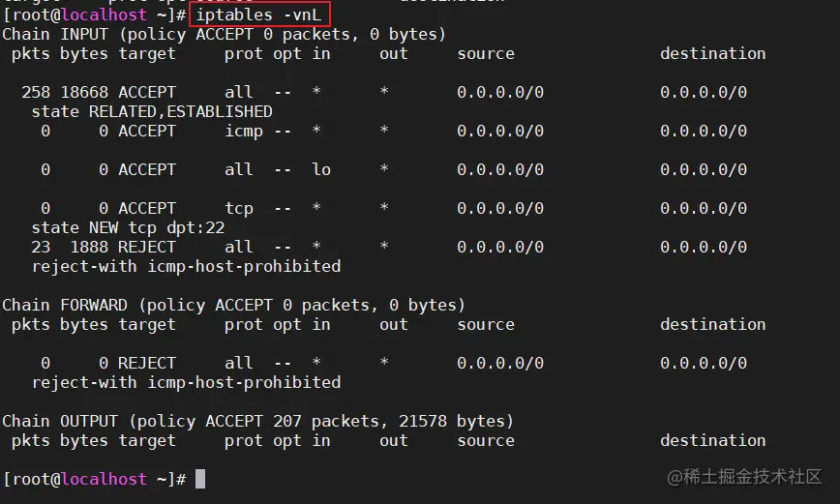The height and width of the screenshot is (504, 840).
Task: Click the 'source' header of the OUTPUT chain
Action: coord(486,441)
